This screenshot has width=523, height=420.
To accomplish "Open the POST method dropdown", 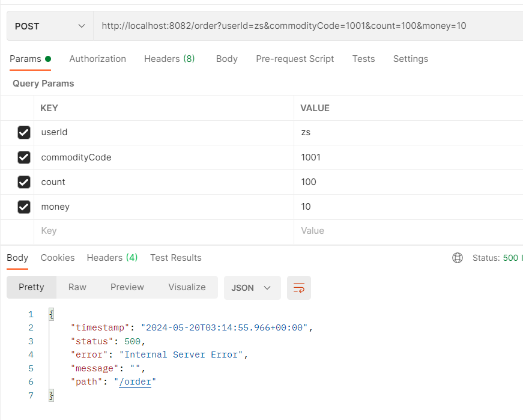I will pos(50,26).
